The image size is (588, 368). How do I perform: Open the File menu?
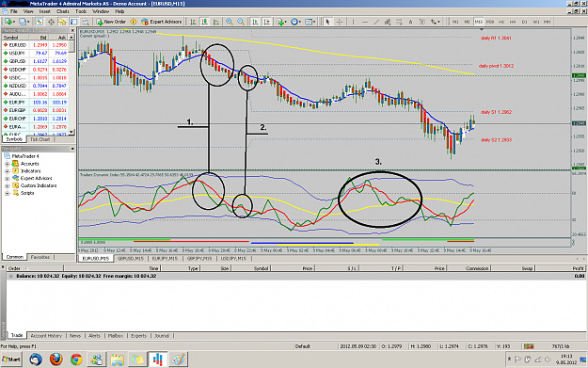(x=14, y=11)
